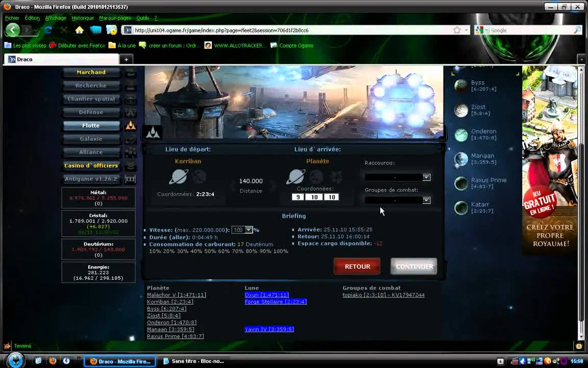
Task: Open the Édition menu
Action: pos(32,18)
